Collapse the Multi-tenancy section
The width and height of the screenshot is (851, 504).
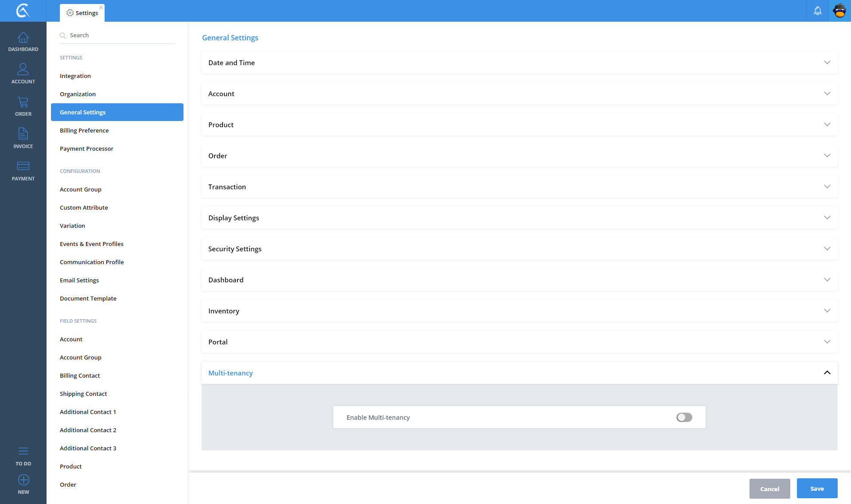click(x=827, y=373)
